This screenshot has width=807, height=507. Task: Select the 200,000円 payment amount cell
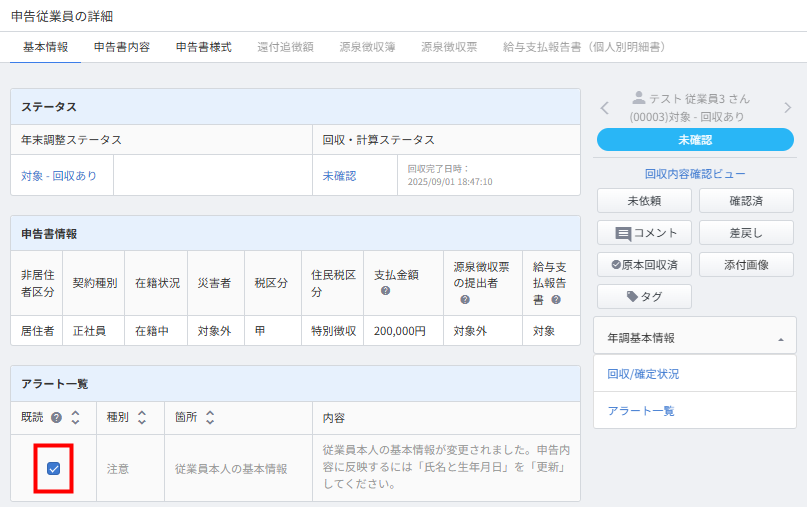click(403, 331)
